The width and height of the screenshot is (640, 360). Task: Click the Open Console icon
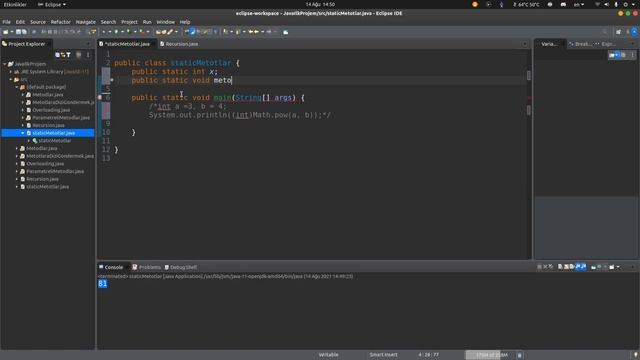click(x=611, y=267)
